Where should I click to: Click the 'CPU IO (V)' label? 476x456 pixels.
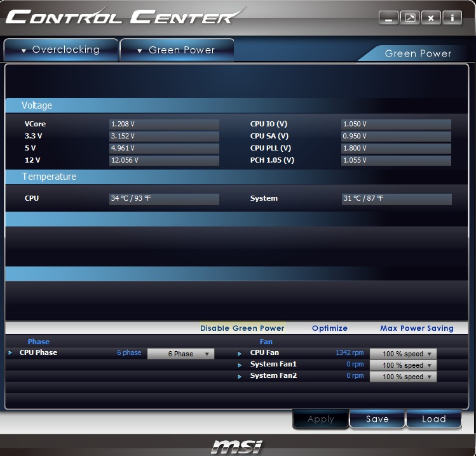(x=269, y=124)
